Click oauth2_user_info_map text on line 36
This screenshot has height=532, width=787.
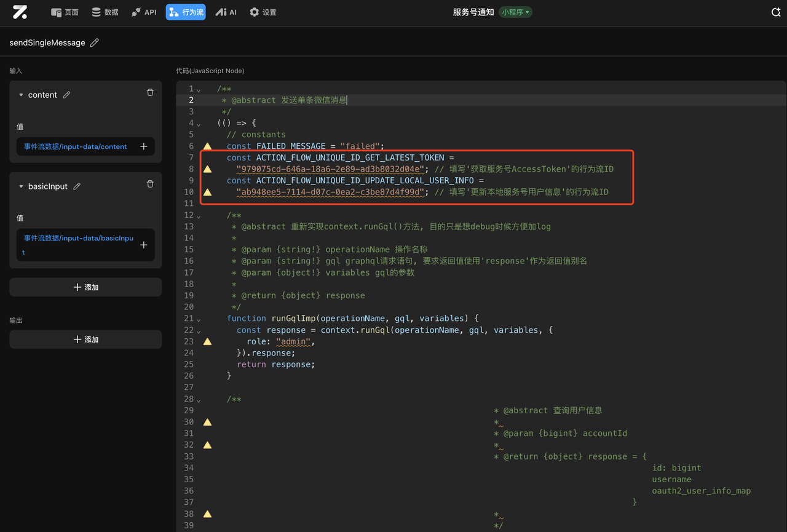click(x=702, y=491)
